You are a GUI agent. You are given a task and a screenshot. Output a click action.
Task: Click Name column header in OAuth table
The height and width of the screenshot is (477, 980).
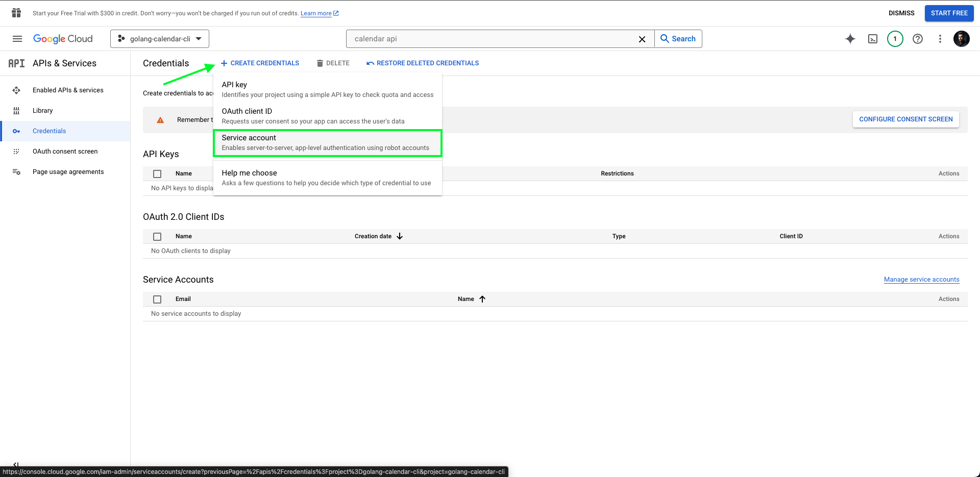[x=184, y=236]
